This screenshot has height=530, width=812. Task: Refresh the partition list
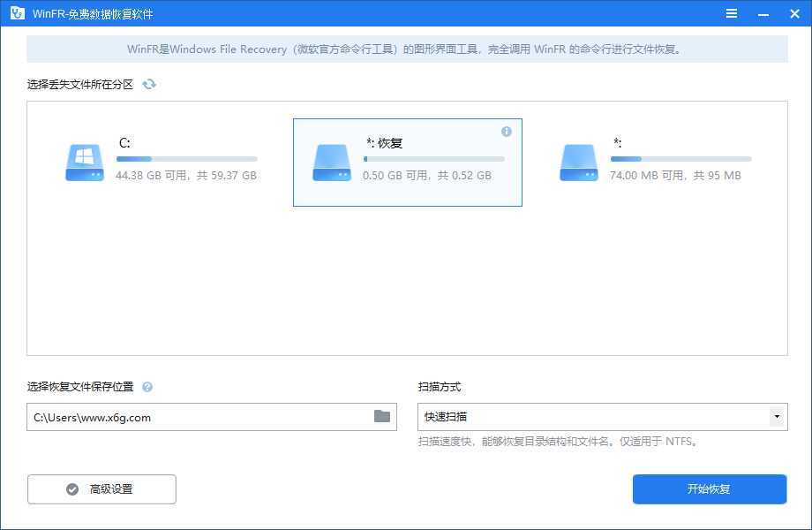[x=149, y=84]
